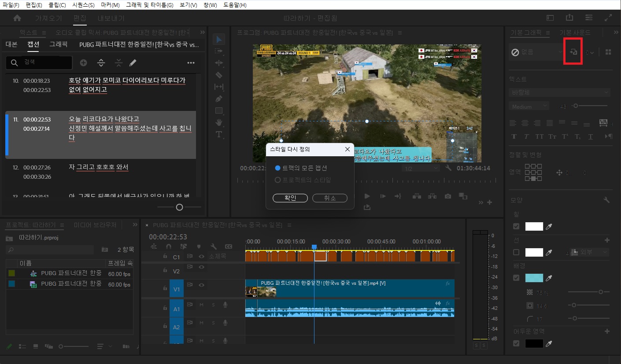Click the fill white color swatch
This screenshot has width=621, height=364.
534,227
